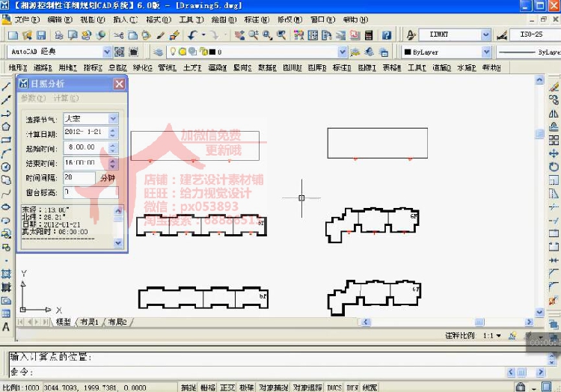Click the Undo arrow icon
Screen dimensions: 561x392
[192, 35]
